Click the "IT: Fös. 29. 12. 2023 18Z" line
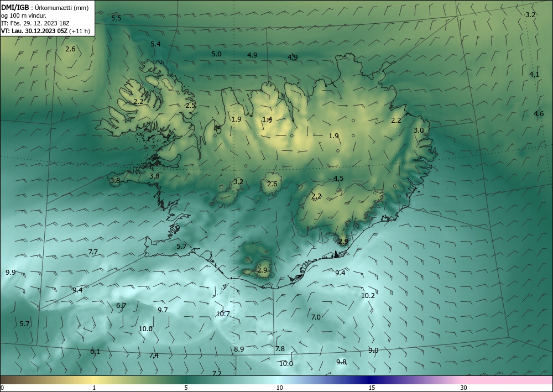 35,23
